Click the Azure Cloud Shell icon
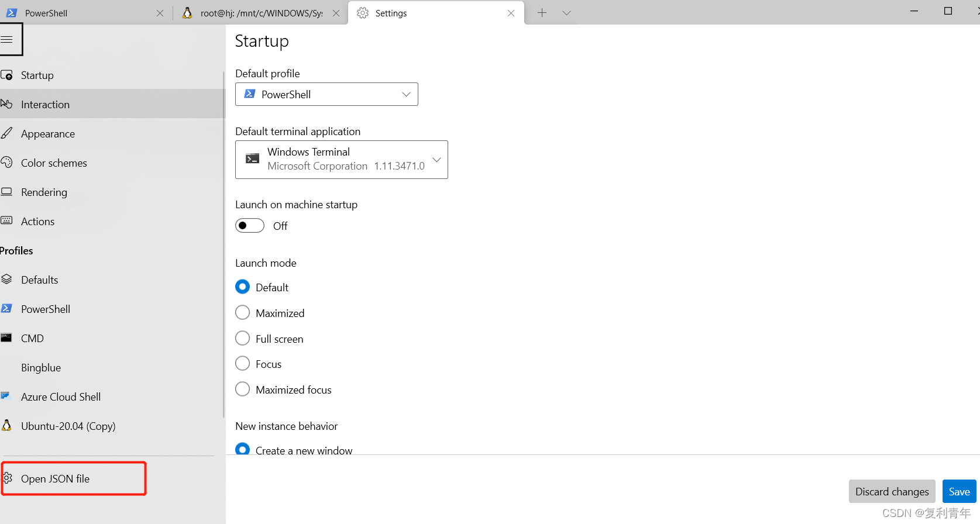This screenshot has height=524, width=980. pos(6,396)
